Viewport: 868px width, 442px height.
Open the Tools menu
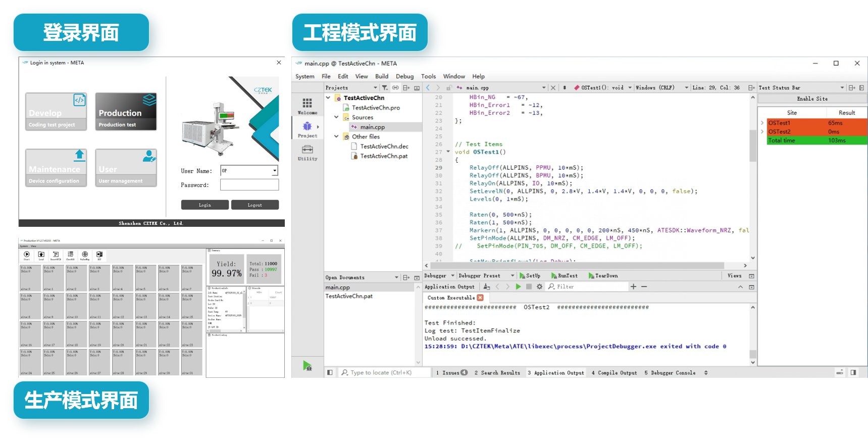point(428,76)
